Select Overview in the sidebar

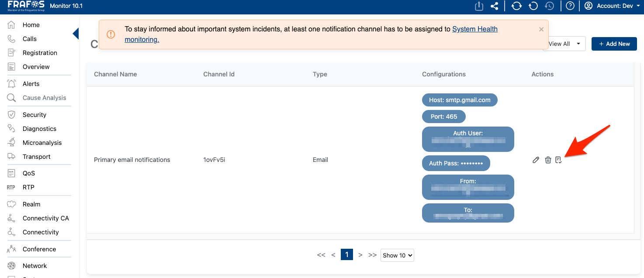coord(36,67)
